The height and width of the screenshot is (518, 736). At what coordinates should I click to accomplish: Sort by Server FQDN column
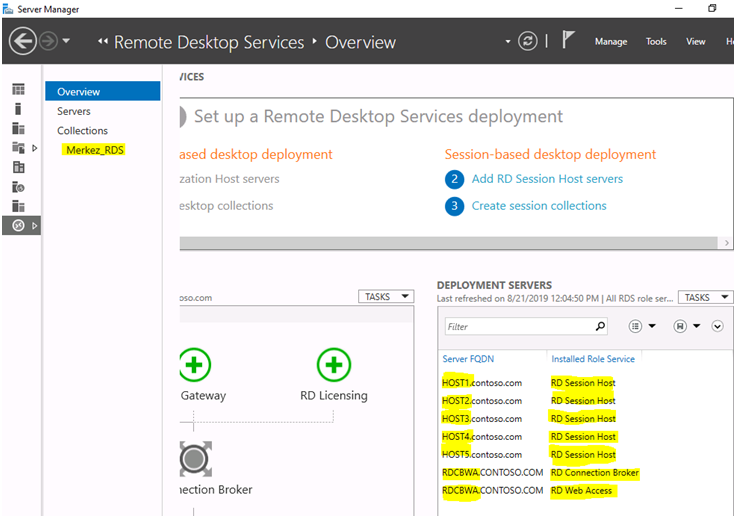468,359
